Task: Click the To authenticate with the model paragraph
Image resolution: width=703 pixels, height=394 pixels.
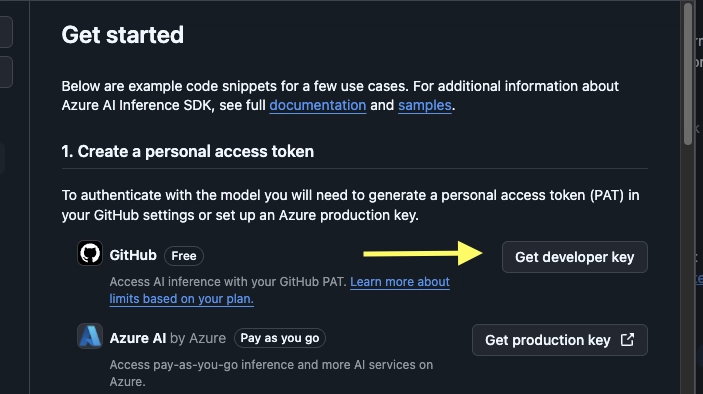Action: (351, 205)
